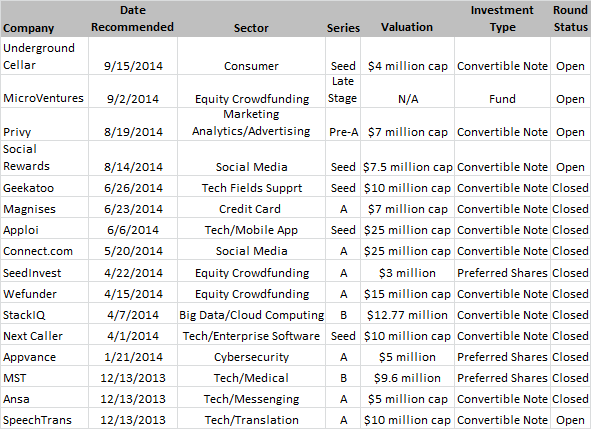Click SeedInvest Preferred Shares cell
The image size is (591, 429).
coord(502,273)
